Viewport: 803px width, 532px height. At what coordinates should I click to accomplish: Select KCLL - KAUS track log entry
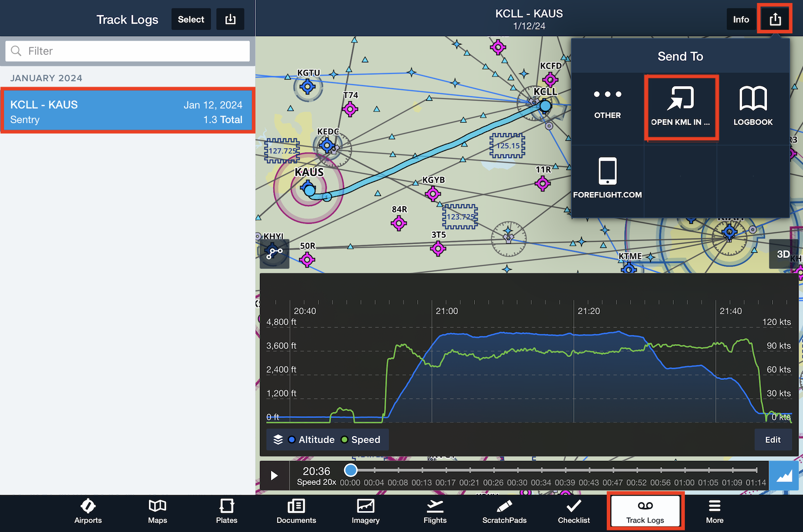[x=128, y=111]
